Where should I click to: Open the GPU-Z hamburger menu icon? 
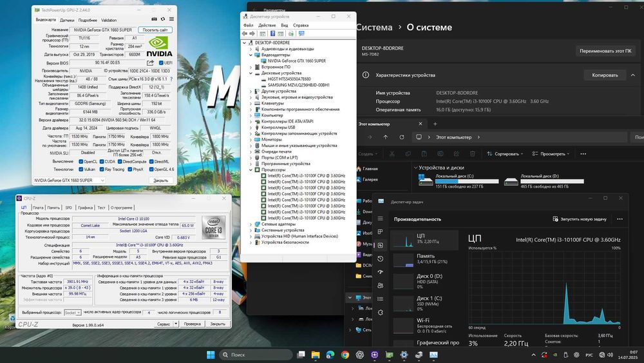(x=171, y=19)
